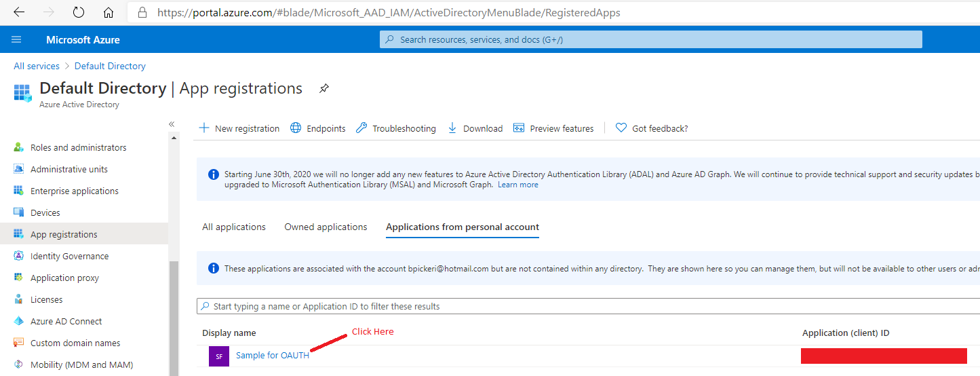The width and height of the screenshot is (980, 376).
Task: Click Azure AD Connect icon
Action: (18, 321)
